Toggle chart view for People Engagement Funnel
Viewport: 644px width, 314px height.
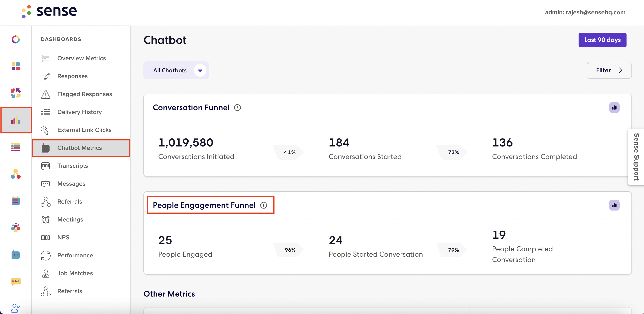pyautogui.click(x=614, y=205)
